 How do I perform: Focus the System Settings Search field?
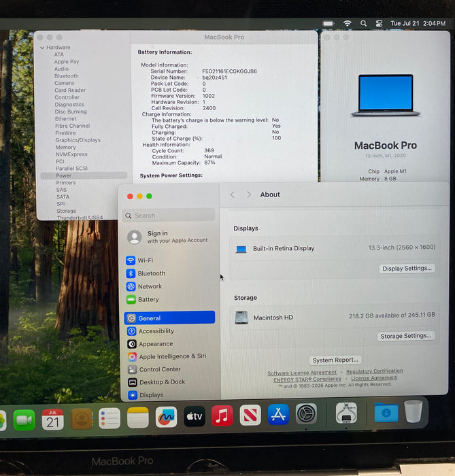169,216
